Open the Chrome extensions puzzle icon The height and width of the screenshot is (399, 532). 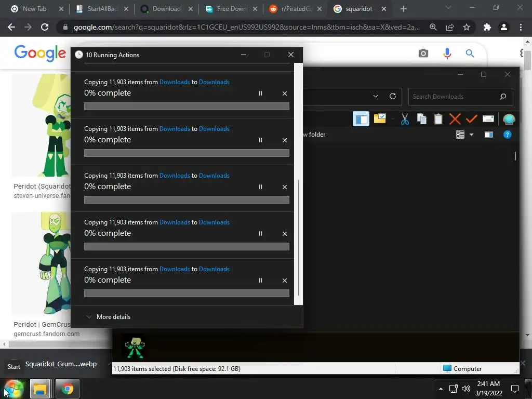(x=487, y=27)
